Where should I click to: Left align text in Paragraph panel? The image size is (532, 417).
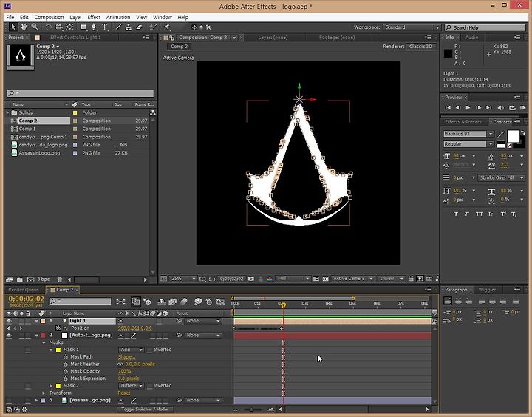point(448,301)
